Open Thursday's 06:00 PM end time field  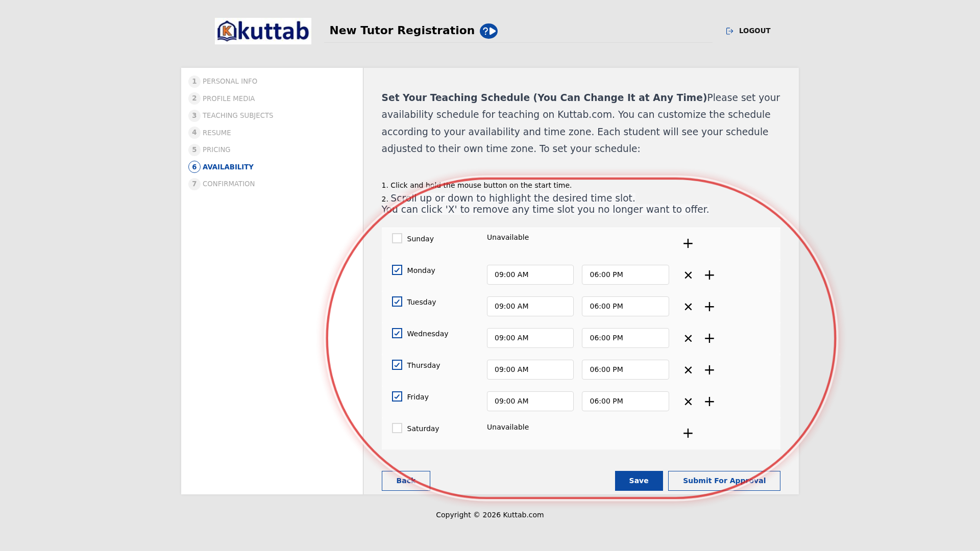(x=625, y=369)
